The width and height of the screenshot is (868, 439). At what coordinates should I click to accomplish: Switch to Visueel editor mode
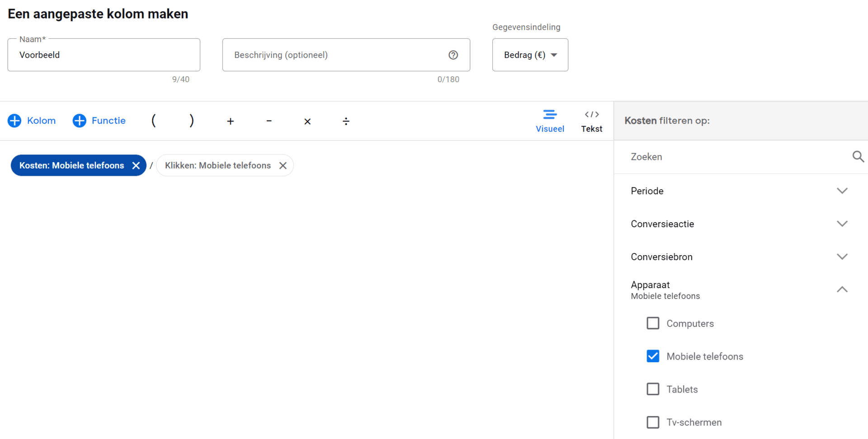550,121
